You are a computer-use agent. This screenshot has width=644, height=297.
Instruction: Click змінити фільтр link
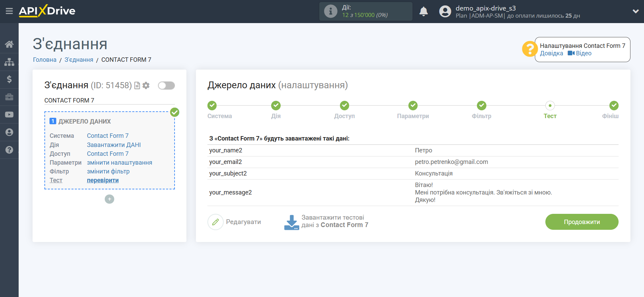pyautogui.click(x=108, y=171)
